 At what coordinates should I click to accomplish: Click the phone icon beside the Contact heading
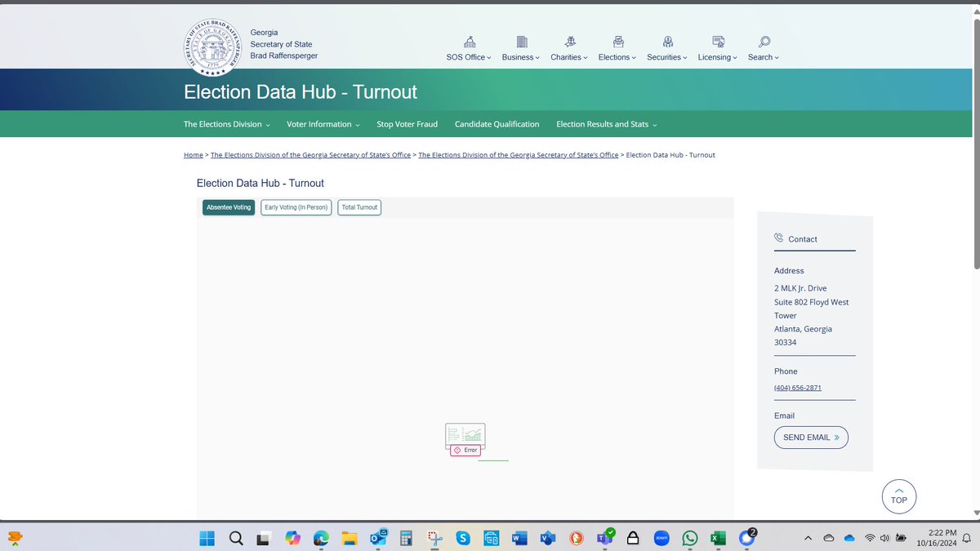click(778, 238)
